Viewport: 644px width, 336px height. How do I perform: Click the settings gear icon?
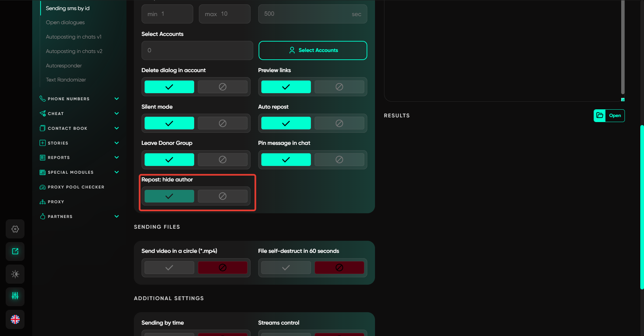point(15,229)
